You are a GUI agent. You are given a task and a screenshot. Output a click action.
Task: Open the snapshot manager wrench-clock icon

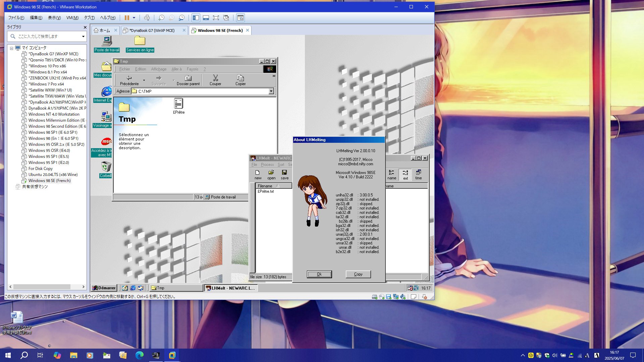click(x=181, y=18)
